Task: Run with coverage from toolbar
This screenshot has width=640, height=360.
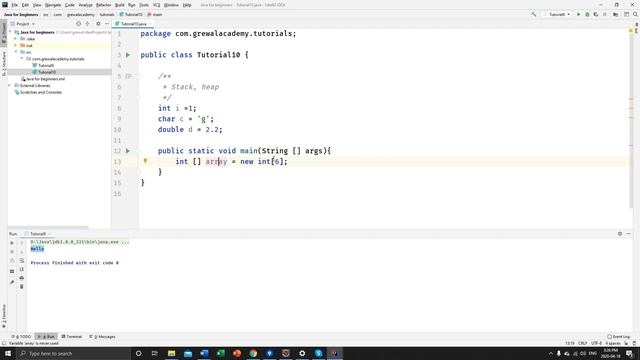Action: (596, 14)
